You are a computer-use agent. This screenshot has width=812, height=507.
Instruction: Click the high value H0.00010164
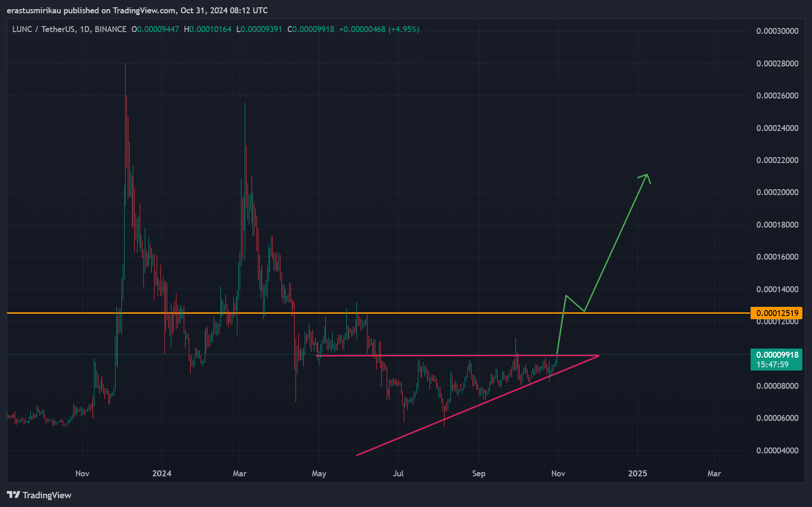pos(208,29)
